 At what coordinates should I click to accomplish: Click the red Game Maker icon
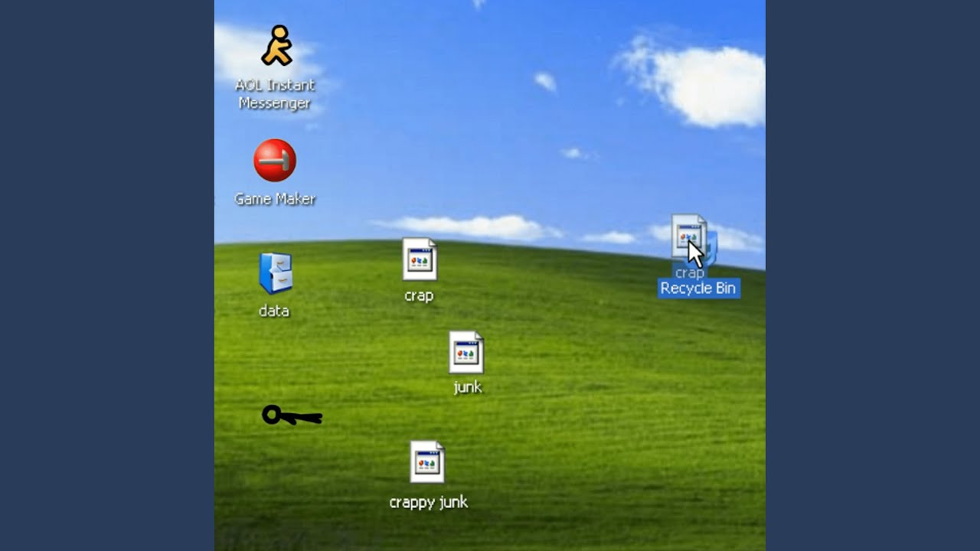coord(275,160)
